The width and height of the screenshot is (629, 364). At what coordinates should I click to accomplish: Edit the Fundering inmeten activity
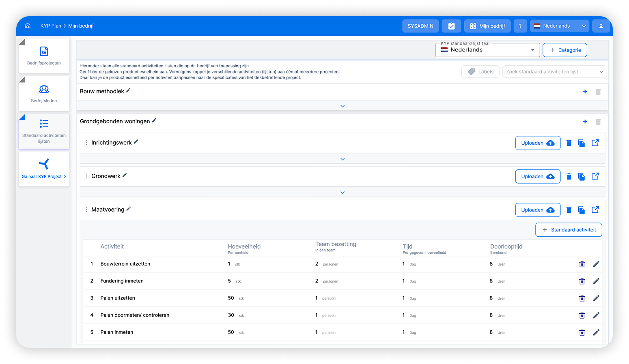(596, 281)
